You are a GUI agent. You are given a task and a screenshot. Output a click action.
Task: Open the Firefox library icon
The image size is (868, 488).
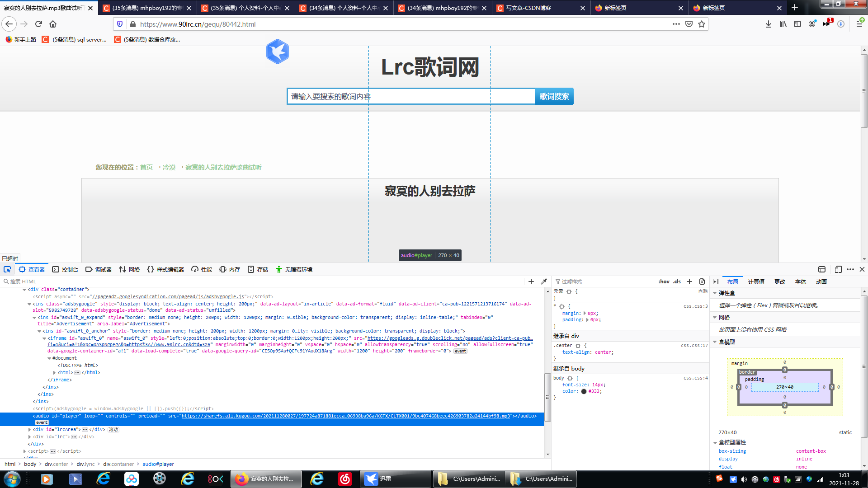point(783,24)
